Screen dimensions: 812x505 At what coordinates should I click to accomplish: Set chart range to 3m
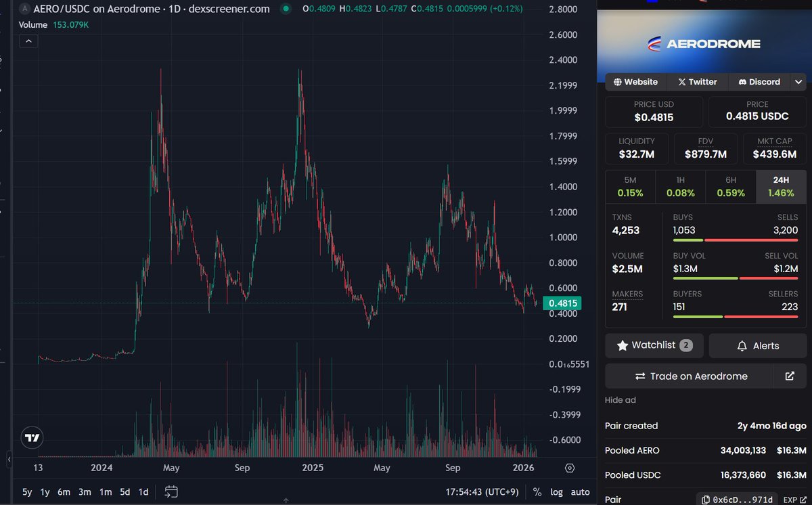pos(85,492)
